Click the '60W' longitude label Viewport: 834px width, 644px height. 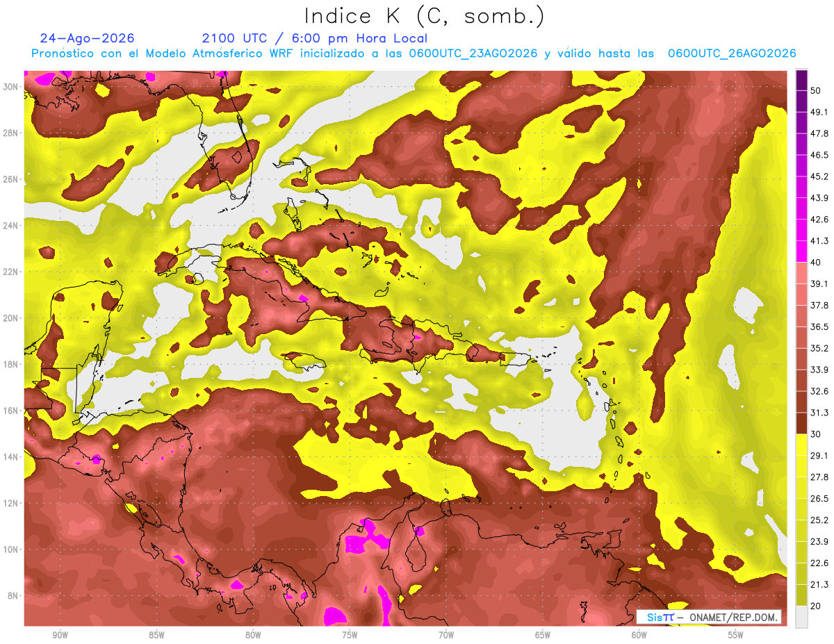[639, 636]
